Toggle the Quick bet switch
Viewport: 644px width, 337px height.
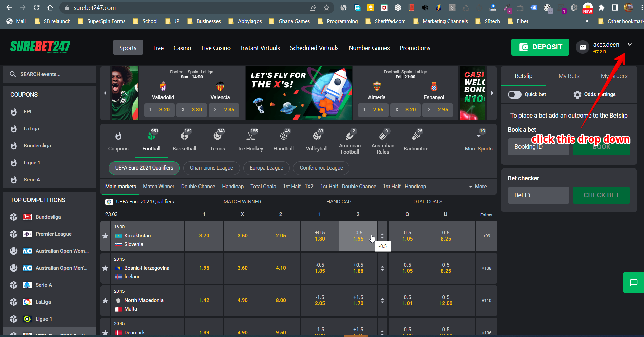pos(514,94)
